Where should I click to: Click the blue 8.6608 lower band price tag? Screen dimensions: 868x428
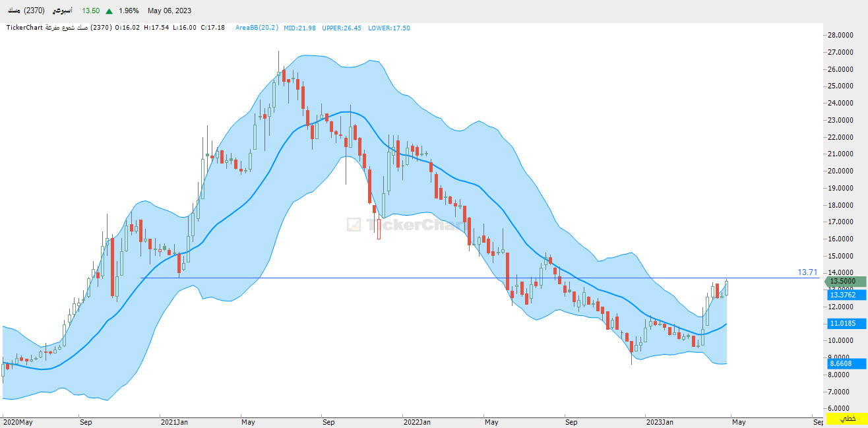pyautogui.click(x=844, y=363)
